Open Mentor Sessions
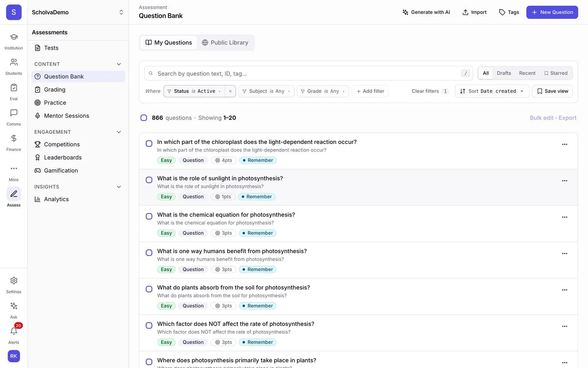Viewport: 588px width, 368px height. click(x=78, y=116)
